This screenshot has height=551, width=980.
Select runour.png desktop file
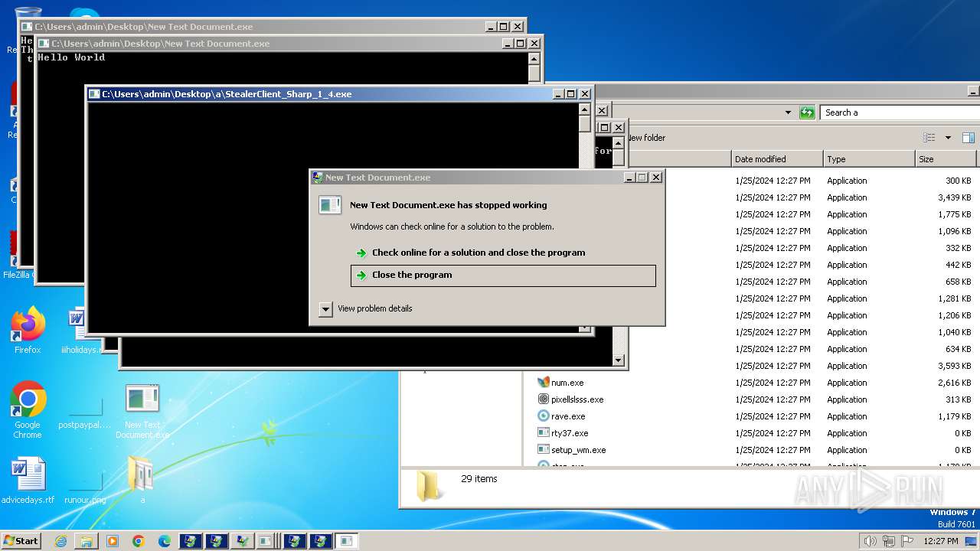coord(85,485)
